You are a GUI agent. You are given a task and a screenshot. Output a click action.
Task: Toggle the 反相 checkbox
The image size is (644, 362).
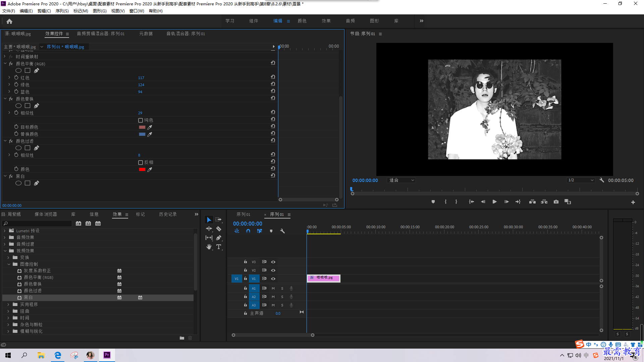coord(141,162)
